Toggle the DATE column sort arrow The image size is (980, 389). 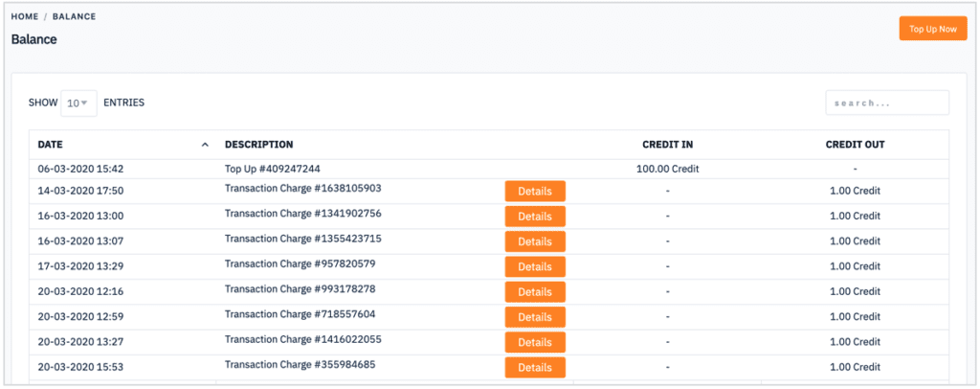click(x=205, y=145)
